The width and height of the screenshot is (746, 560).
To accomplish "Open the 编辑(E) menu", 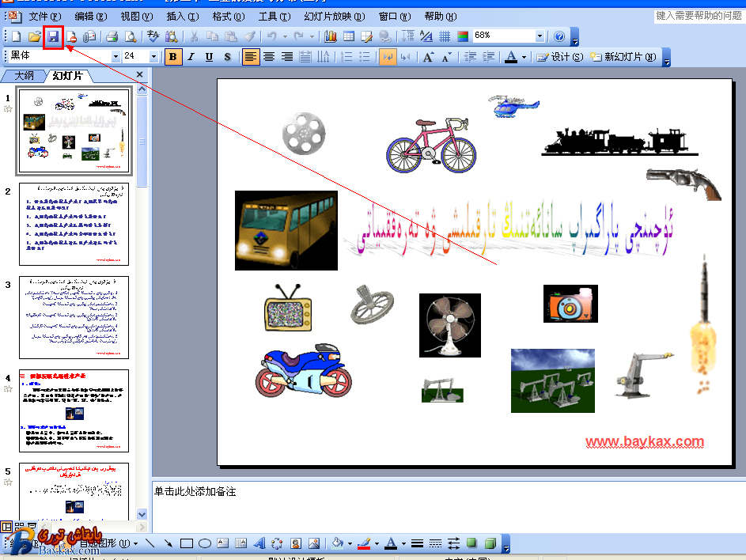I will pos(91,17).
